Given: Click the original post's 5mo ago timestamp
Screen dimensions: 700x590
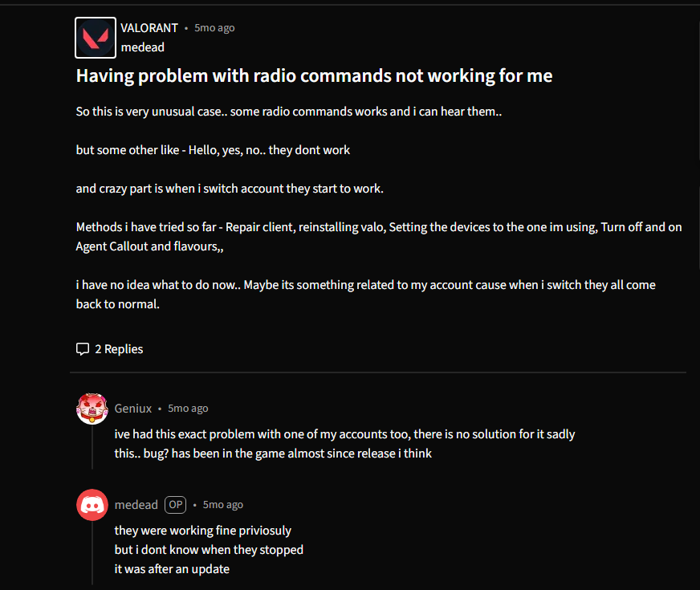Looking at the screenshot, I should point(214,28).
